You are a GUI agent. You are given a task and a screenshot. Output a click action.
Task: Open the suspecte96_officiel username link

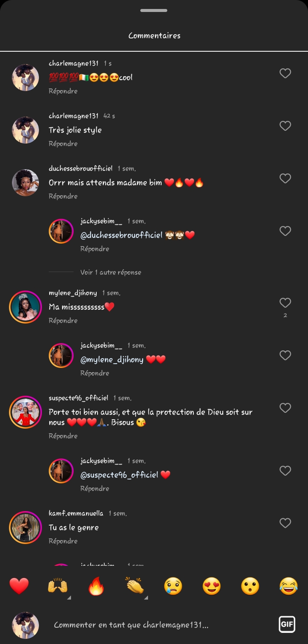pos(78,398)
